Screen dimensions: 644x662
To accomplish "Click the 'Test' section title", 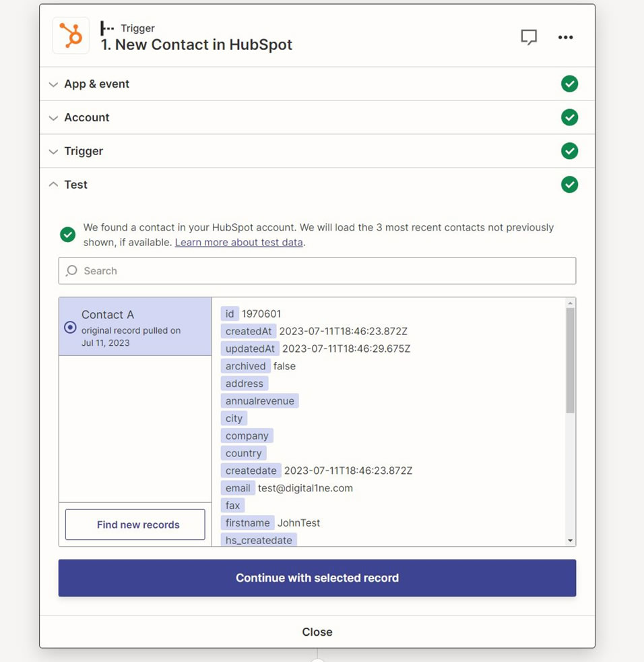I will coord(75,185).
